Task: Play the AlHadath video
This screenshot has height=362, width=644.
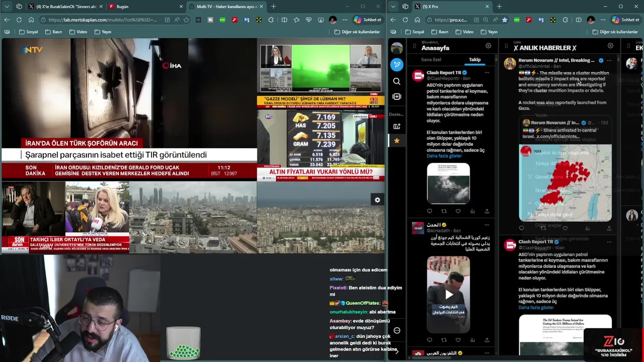Action: [448, 295]
